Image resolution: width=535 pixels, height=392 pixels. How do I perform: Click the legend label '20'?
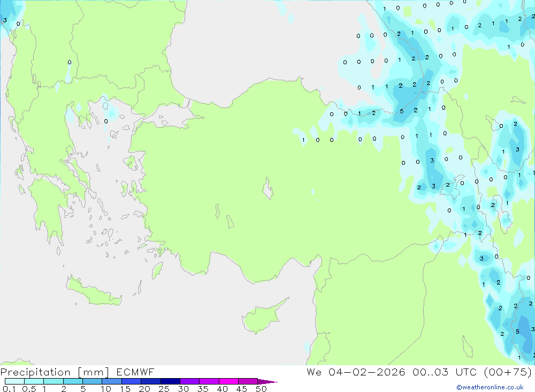[x=144, y=389]
